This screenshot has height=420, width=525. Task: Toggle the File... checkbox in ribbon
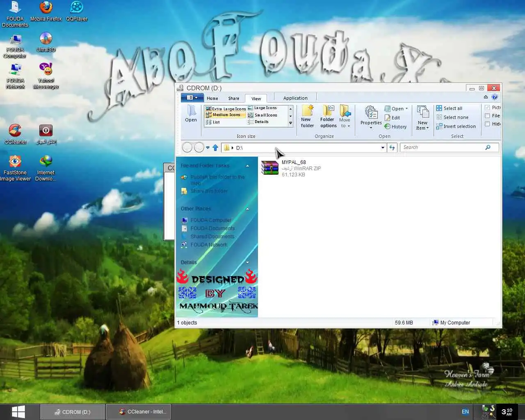coord(487,116)
